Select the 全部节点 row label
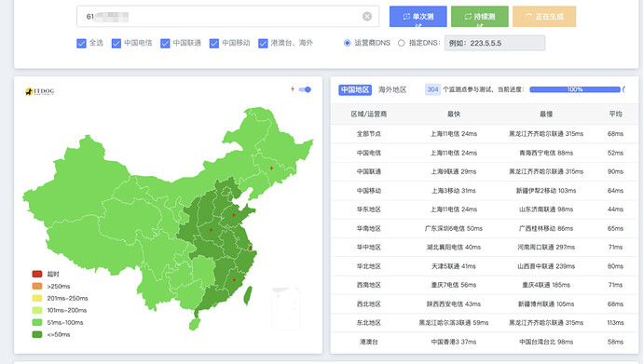Screen dimensions: 643x364 369,133
